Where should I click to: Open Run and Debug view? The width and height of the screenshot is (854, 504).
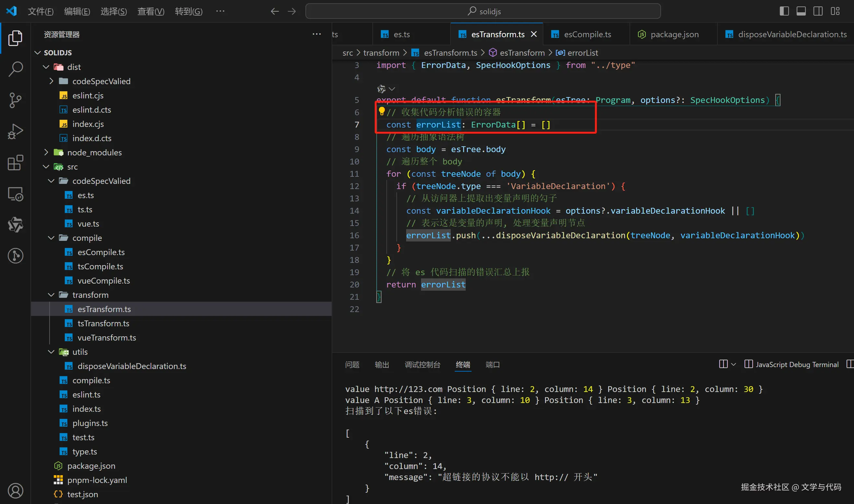coord(15,131)
